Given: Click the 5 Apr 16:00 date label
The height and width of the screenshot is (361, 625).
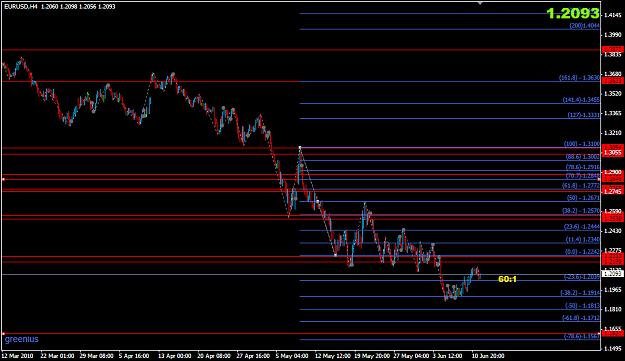Looking at the screenshot, I should pos(134,356).
